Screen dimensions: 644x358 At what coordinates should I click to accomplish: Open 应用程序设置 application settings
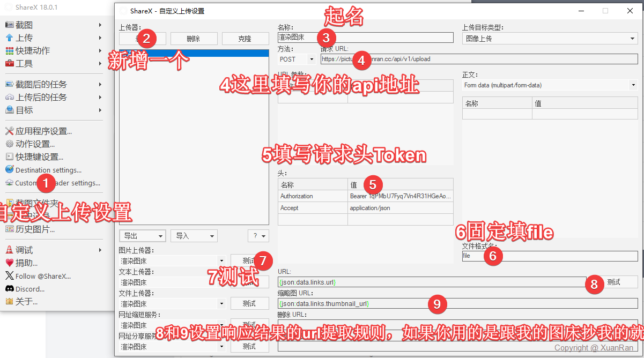tap(43, 131)
